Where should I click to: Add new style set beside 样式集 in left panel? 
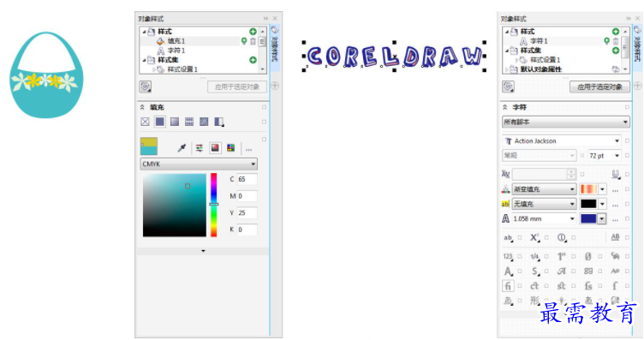253,60
